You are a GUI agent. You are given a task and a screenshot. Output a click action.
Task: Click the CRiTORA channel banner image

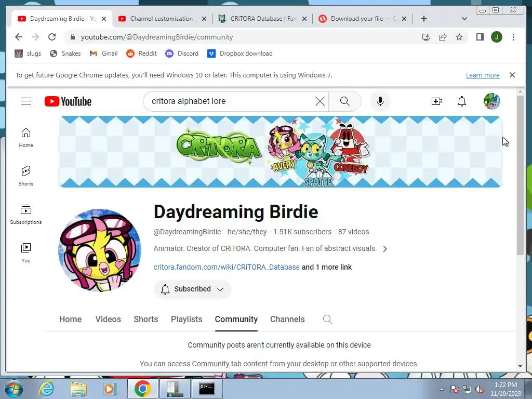tap(280, 152)
